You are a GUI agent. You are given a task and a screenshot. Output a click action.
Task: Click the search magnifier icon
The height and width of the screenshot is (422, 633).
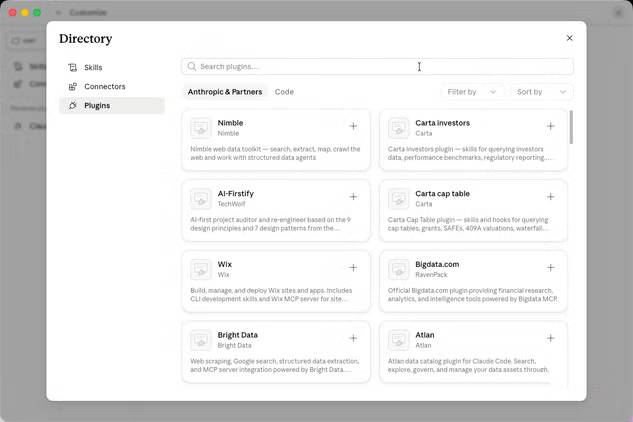pos(192,66)
